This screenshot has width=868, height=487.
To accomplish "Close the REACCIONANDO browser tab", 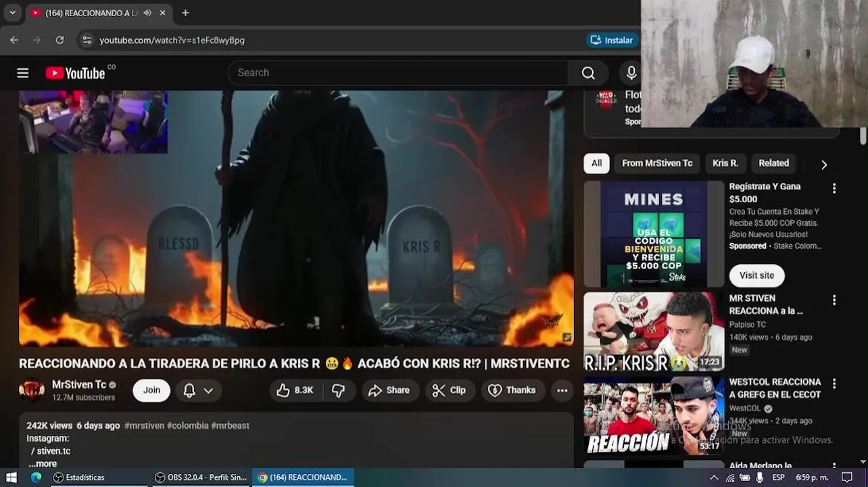I will [x=163, y=13].
